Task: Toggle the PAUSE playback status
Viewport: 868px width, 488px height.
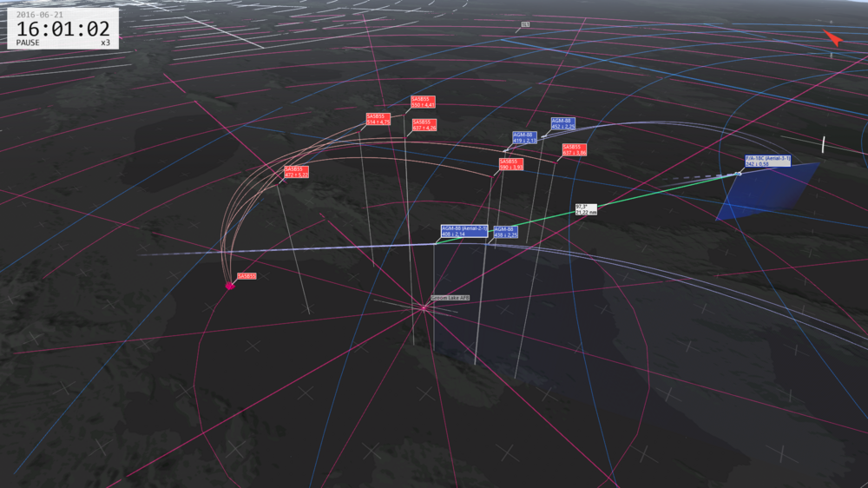Action: [28, 43]
